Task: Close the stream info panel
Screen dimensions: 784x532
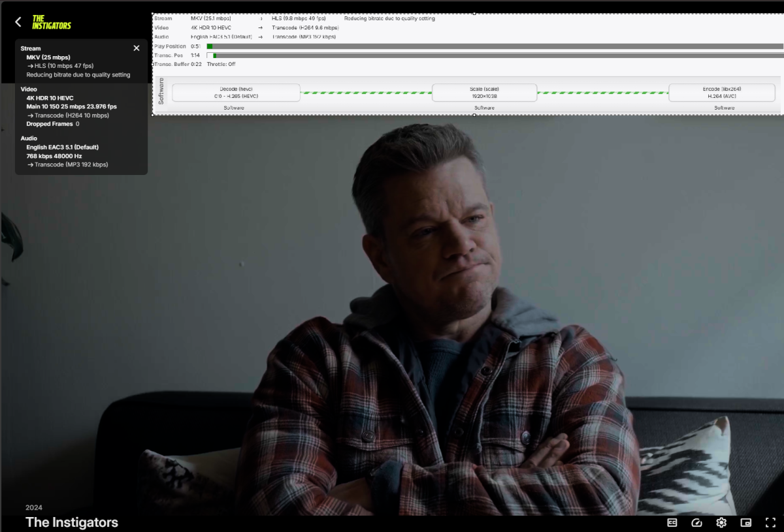Action: 137,48
